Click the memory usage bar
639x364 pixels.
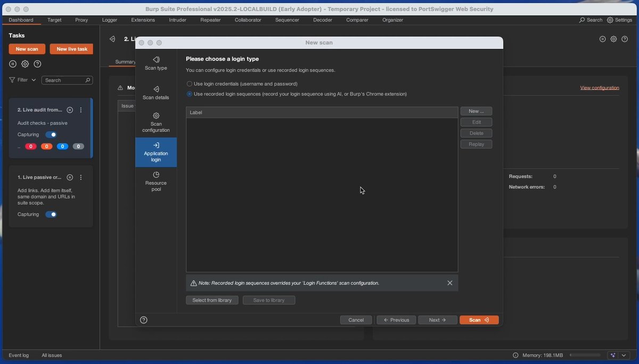[586, 355]
